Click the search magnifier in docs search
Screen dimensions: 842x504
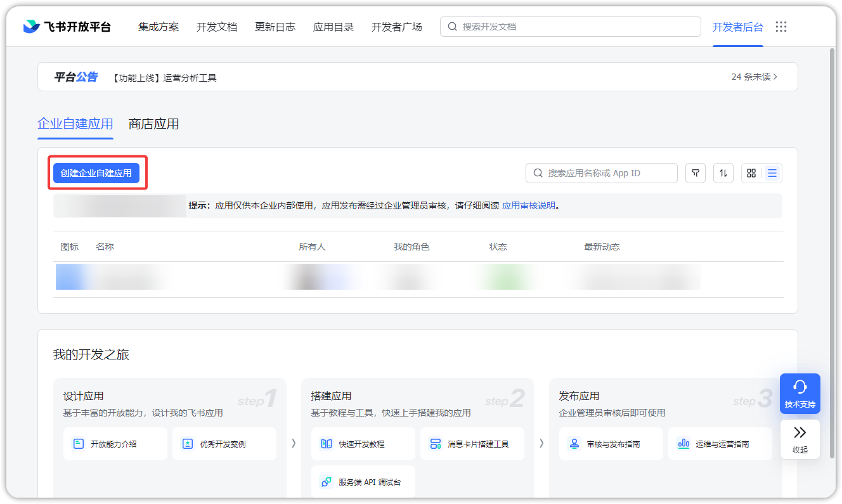click(x=452, y=27)
